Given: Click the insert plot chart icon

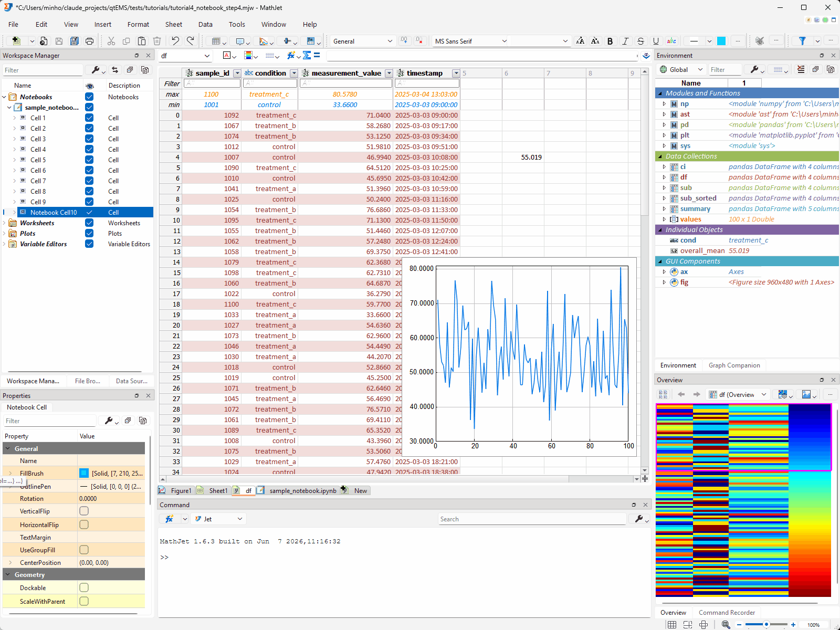Looking at the screenshot, I should [264, 41].
